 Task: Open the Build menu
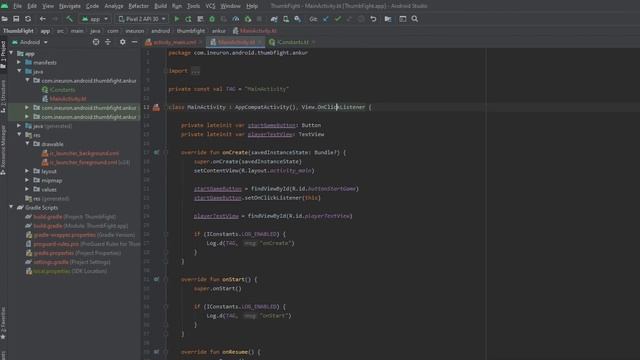coord(160,6)
